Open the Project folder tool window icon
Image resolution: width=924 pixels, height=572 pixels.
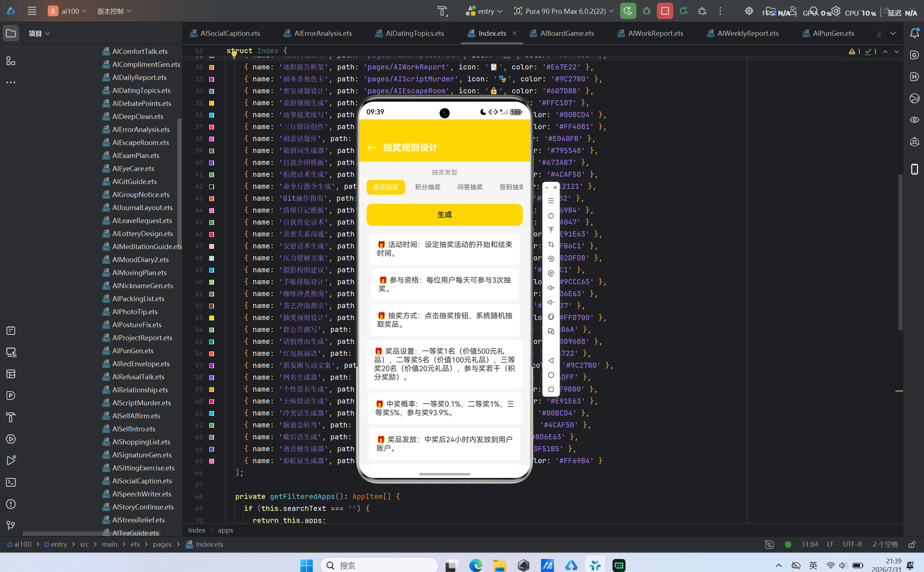[11, 33]
